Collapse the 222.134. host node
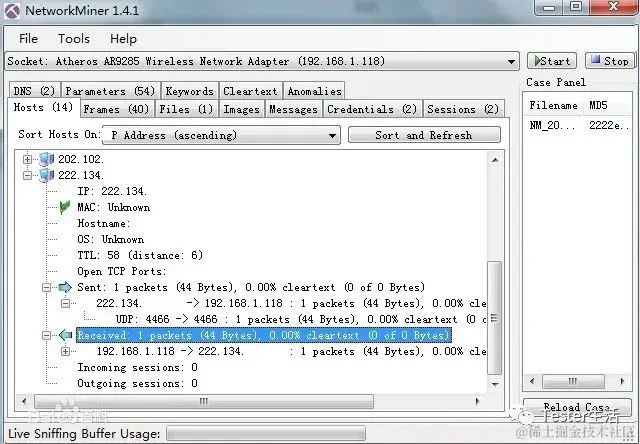The image size is (640, 444). [x=27, y=175]
